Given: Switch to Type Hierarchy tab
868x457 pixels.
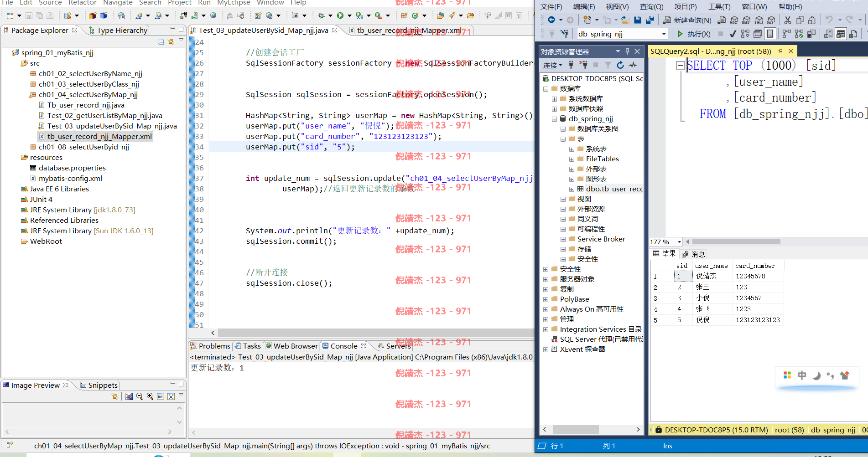Looking at the screenshot, I should 118,30.
